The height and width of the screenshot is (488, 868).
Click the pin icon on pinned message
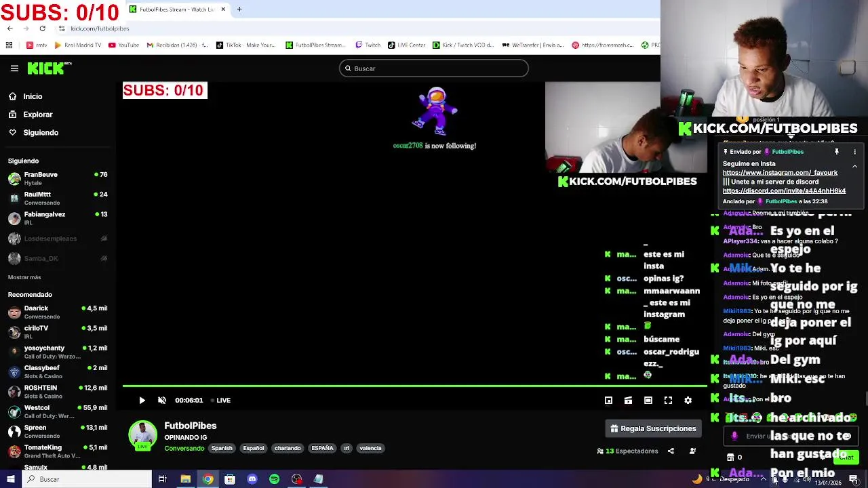[837, 152]
